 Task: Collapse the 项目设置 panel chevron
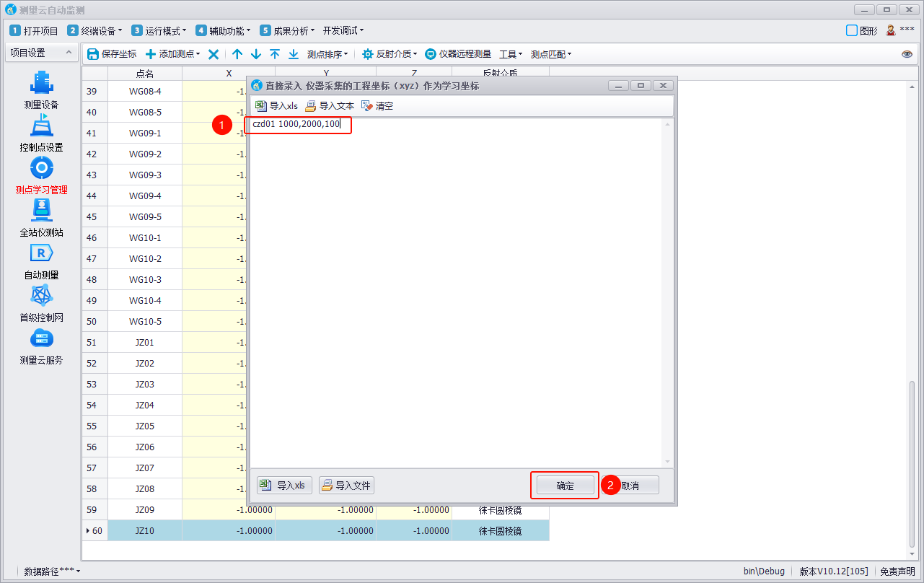[69, 53]
